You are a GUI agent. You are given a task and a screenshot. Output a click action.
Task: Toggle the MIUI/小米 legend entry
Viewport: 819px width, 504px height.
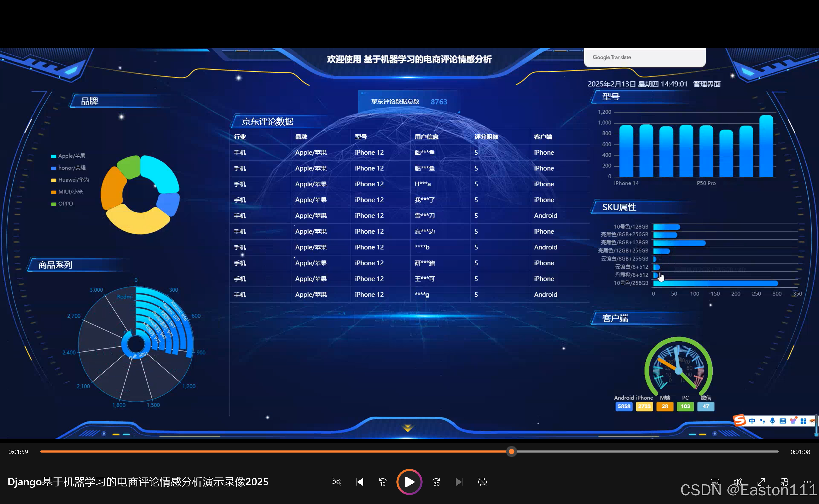pyautogui.click(x=67, y=192)
